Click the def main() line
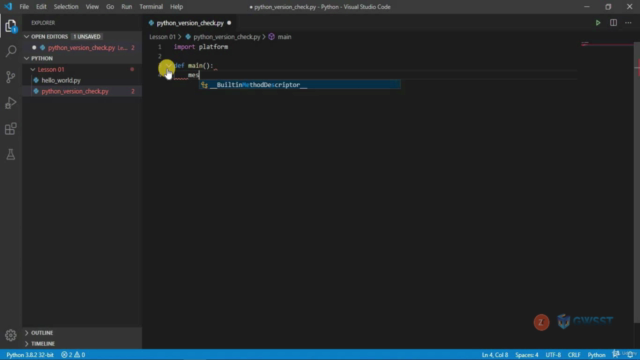The image size is (640, 360). pos(193,66)
